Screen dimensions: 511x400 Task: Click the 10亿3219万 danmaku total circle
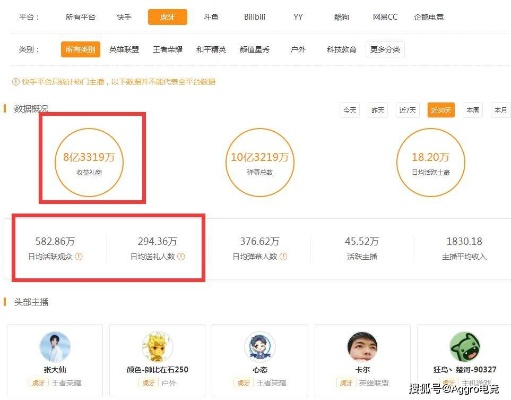[x=260, y=162]
